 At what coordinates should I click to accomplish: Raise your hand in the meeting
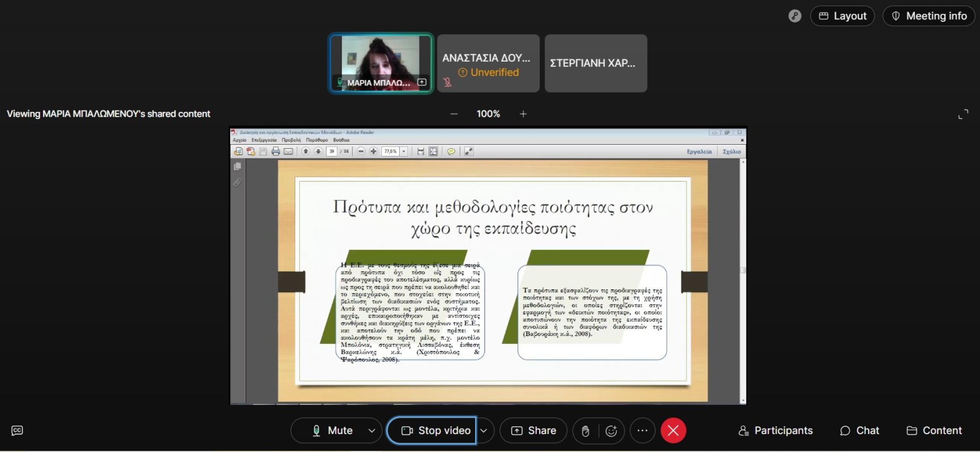click(x=586, y=431)
